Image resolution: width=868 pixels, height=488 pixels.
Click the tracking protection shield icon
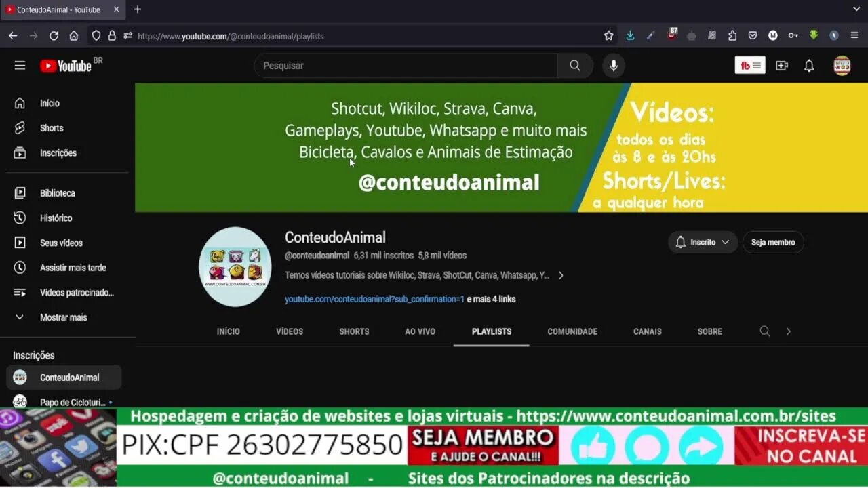(96, 36)
